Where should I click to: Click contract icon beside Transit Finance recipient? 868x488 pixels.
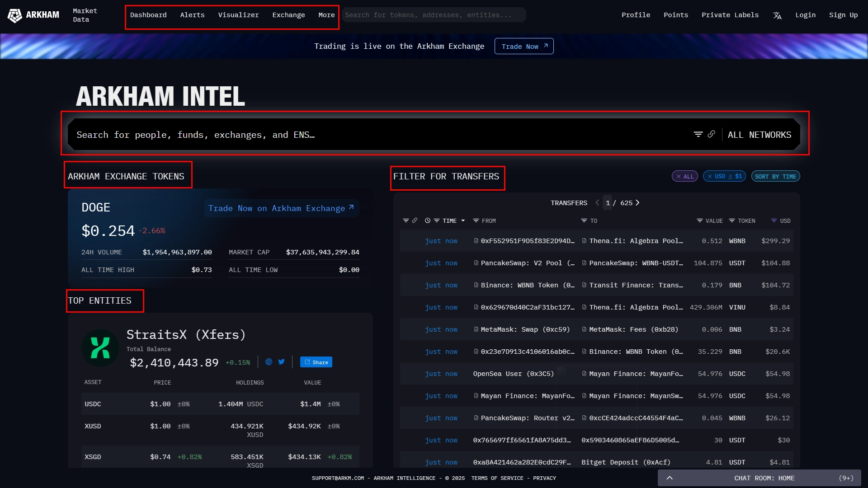click(585, 285)
